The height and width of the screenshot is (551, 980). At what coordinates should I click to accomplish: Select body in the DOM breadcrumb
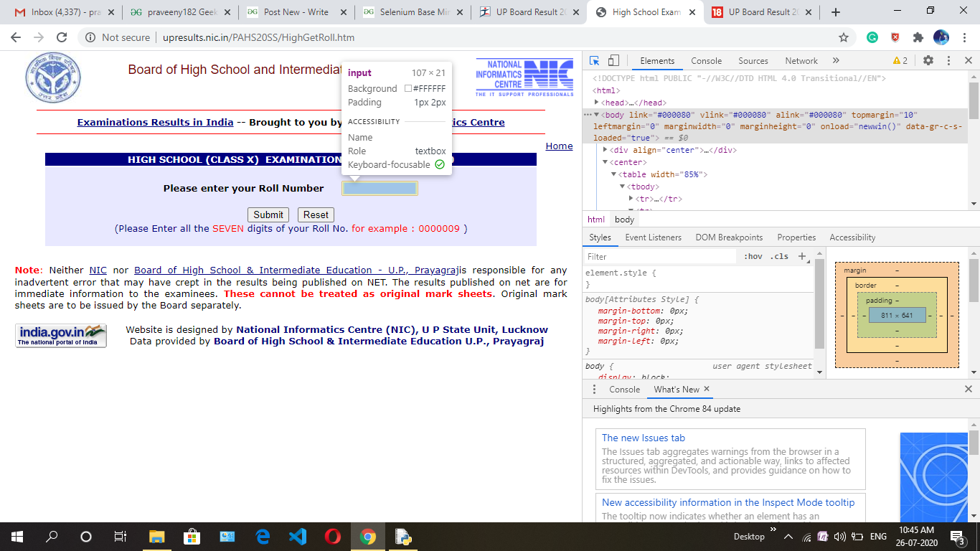(624, 220)
